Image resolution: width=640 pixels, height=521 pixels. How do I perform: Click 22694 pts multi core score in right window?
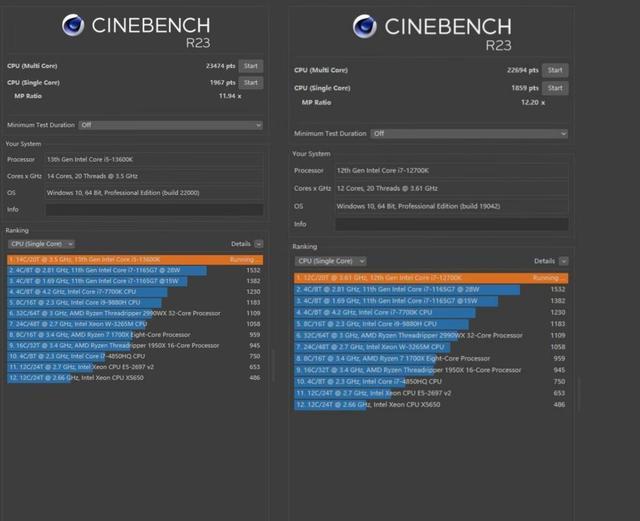(x=523, y=70)
